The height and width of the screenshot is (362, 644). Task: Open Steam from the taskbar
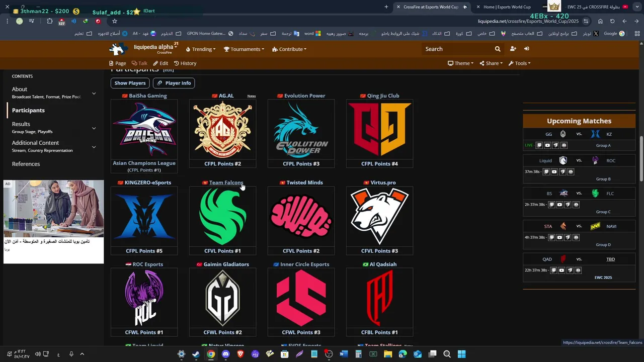point(196,354)
